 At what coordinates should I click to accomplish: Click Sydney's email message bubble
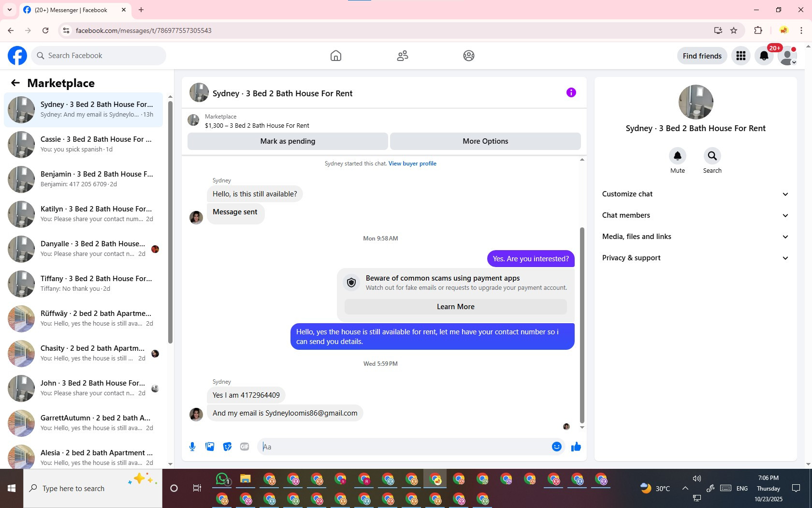[285, 413]
